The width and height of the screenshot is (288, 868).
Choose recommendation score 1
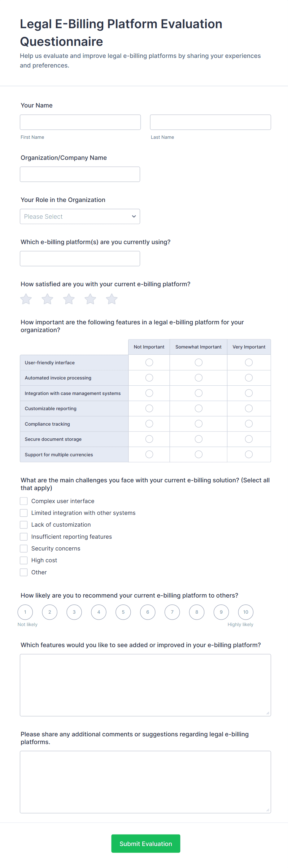pos(25,612)
